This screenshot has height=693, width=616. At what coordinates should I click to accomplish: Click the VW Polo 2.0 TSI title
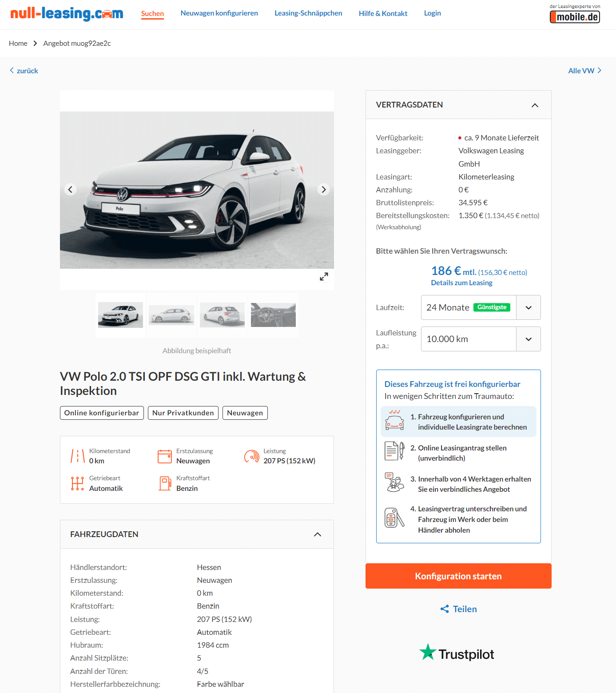183,384
